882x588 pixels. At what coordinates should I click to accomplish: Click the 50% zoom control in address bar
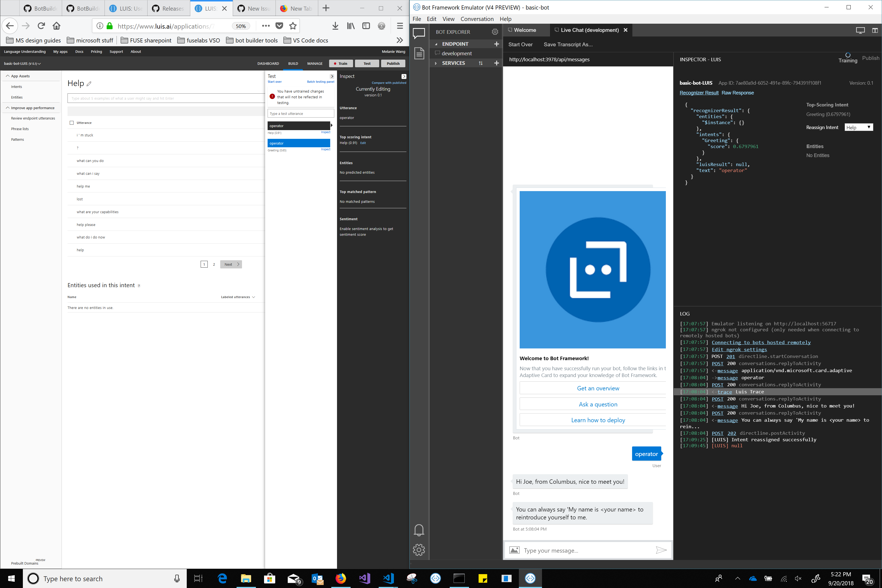coord(241,26)
